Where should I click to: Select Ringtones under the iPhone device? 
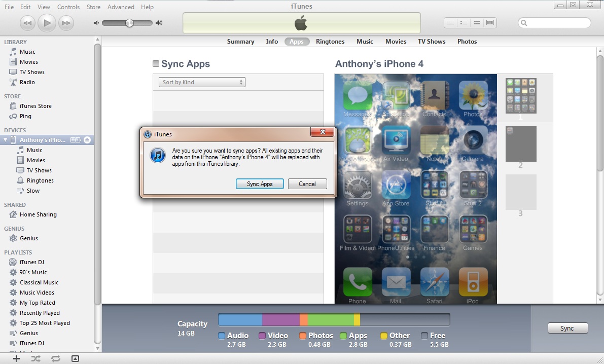point(40,180)
